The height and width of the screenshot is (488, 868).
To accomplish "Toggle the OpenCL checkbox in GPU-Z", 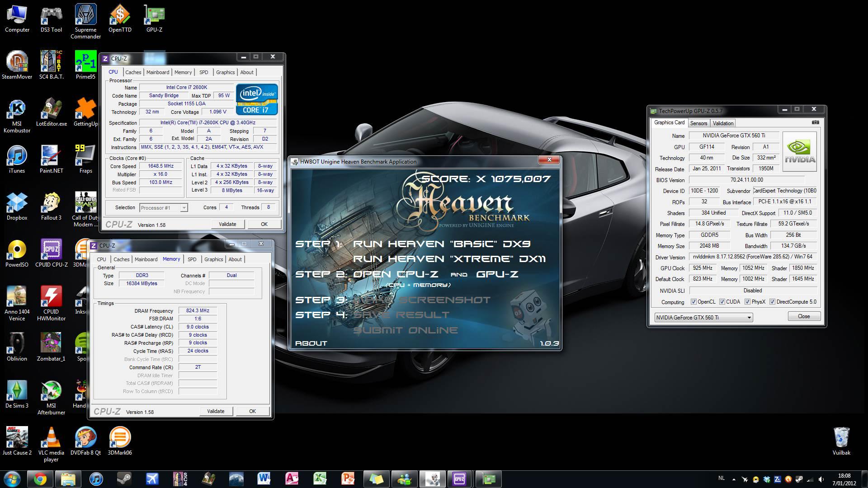I will [693, 302].
